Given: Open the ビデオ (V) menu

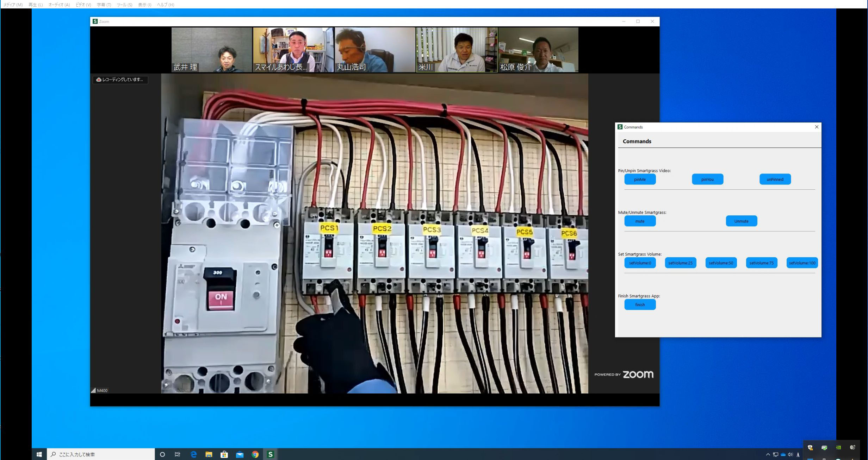Looking at the screenshot, I should (x=83, y=5).
